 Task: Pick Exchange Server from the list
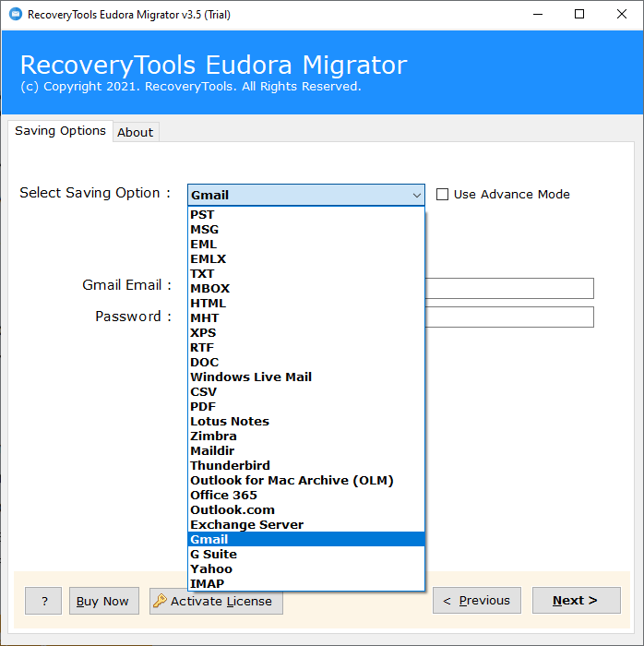coord(306,525)
